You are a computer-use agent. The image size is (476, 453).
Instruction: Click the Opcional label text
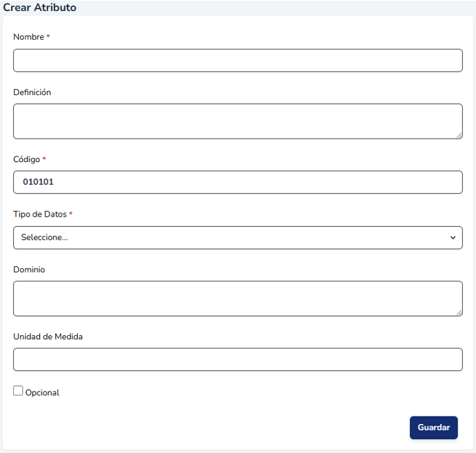43,393
